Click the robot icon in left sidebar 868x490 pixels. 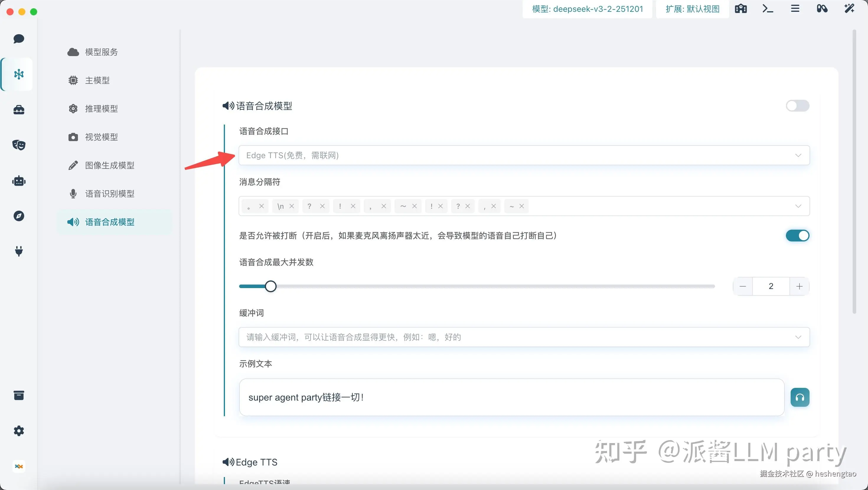pos(19,181)
